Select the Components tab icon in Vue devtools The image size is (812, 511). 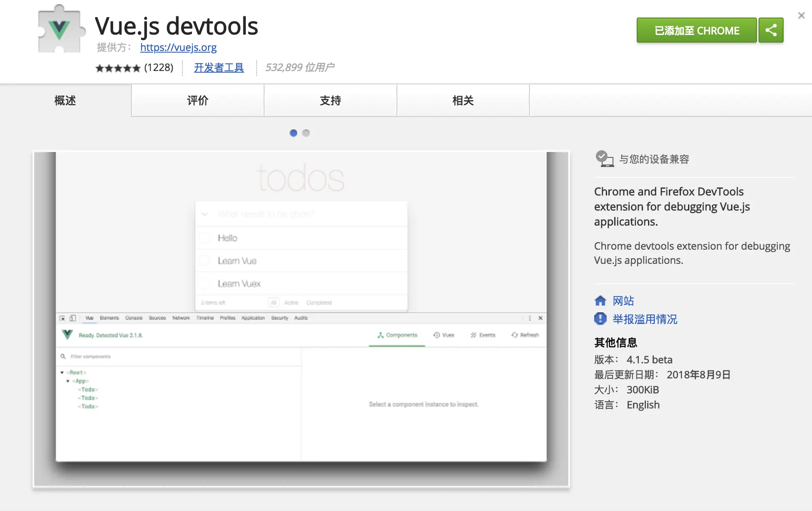point(380,335)
